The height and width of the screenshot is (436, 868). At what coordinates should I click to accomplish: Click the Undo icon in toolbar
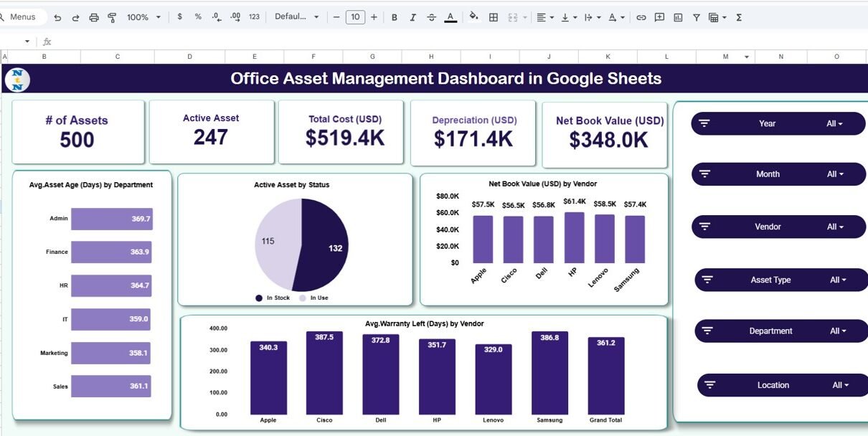pyautogui.click(x=57, y=17)
